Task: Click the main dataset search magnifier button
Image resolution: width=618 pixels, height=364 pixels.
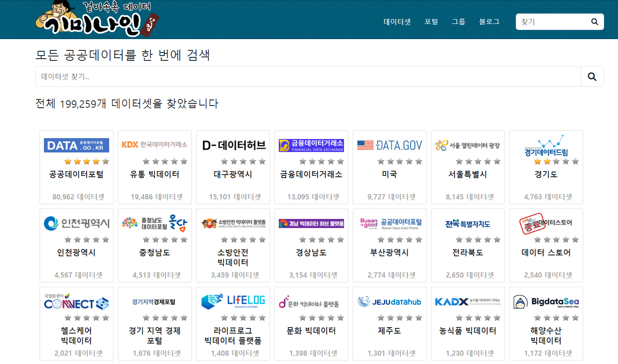Action: [x=592, y=76]
